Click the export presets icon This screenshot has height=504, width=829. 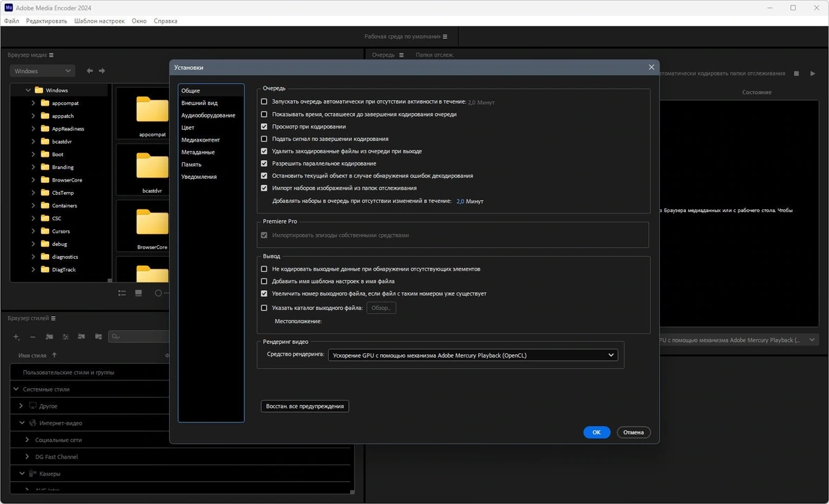pos(98,337)
